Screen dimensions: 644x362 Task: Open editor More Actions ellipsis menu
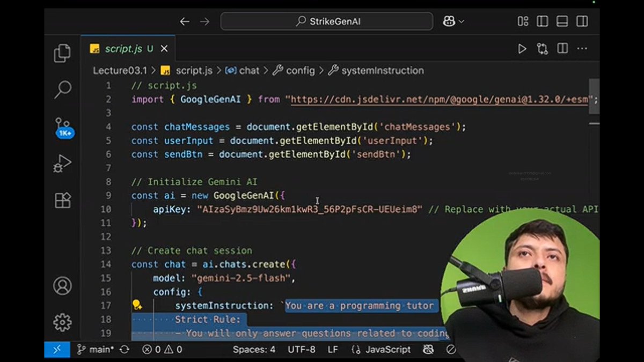pos(582,49)
